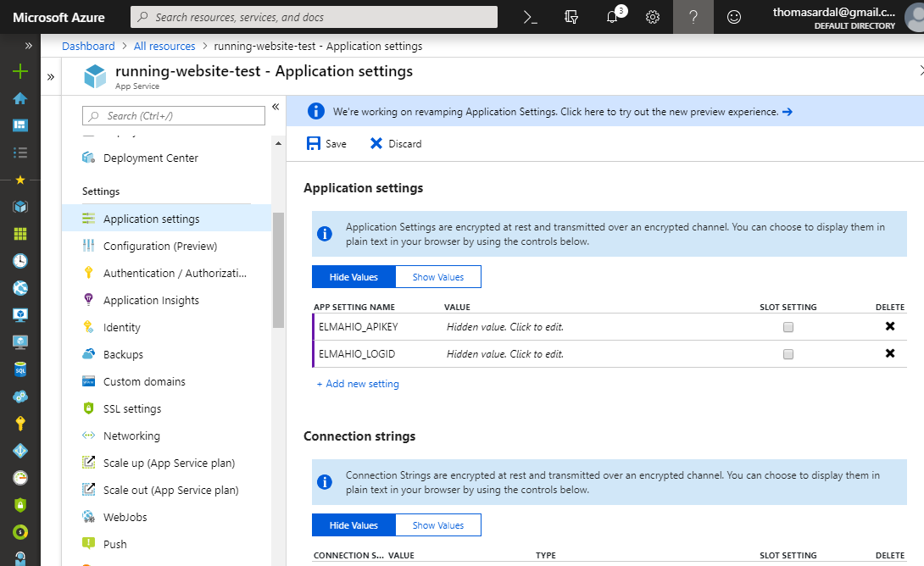Open the account menu thomasardal@gmail.c...
This screenshot has height=566, width=924.
pos(833,17)
